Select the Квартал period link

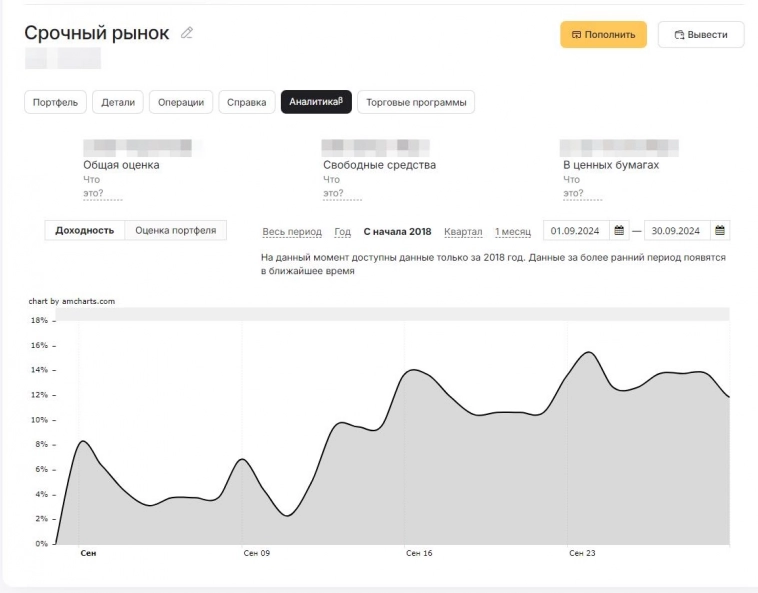(x=463, y=232)
